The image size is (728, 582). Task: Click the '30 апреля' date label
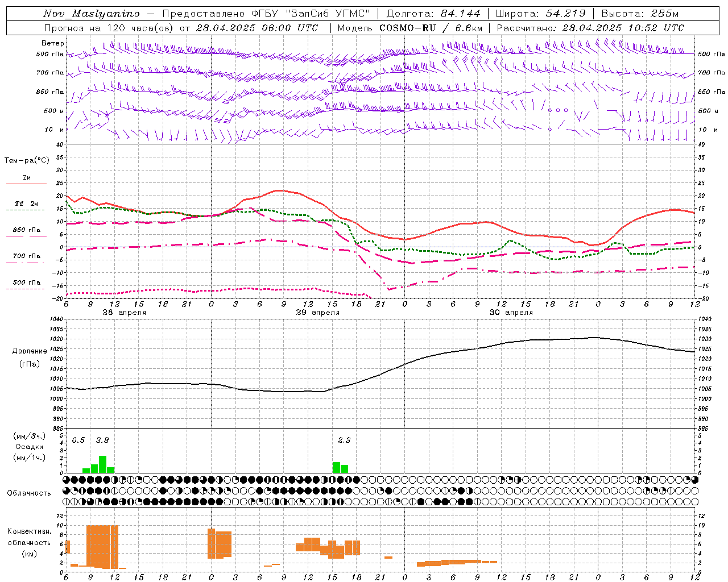point(511,313)
